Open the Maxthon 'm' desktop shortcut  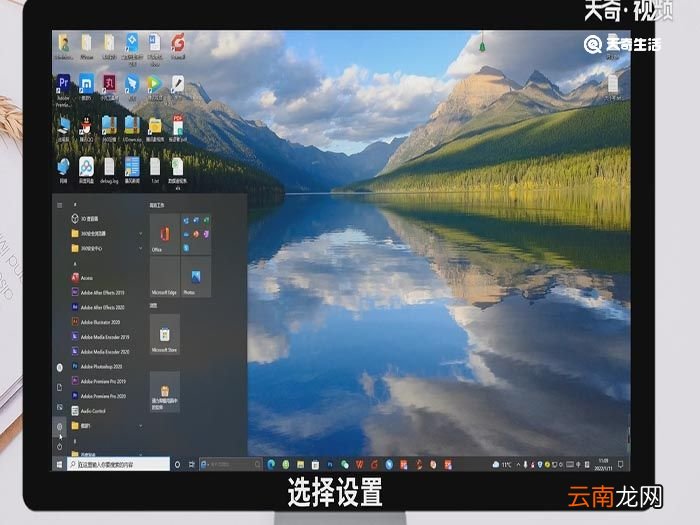click(86, 88)
